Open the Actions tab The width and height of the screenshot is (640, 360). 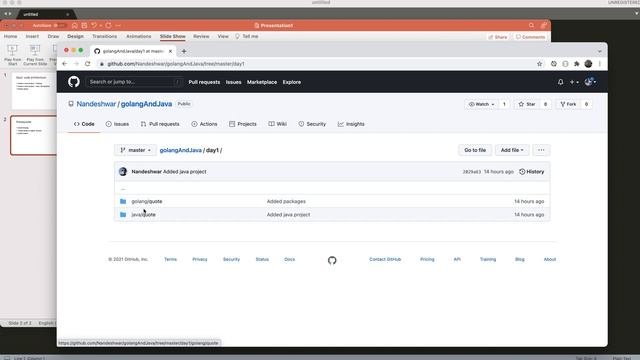204,124
